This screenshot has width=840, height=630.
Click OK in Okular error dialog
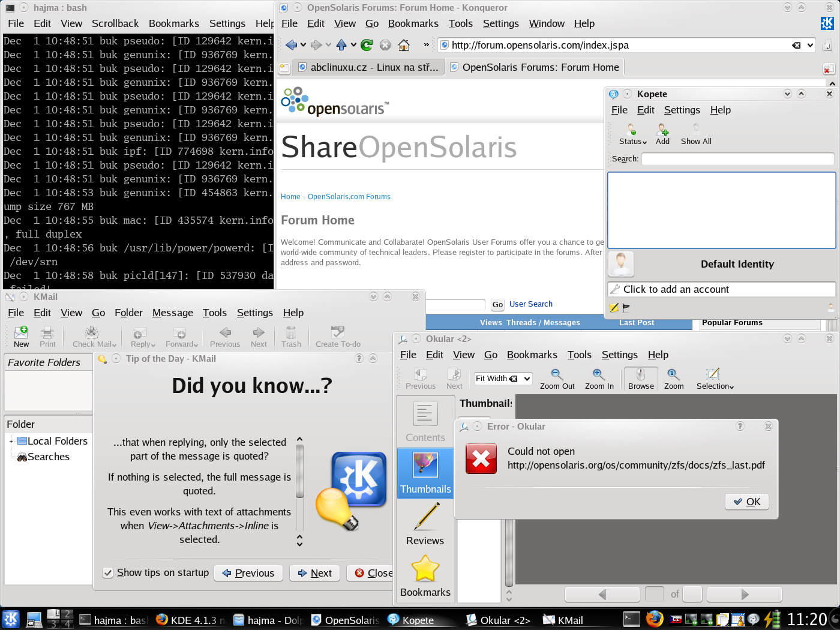tap(747, 502)
